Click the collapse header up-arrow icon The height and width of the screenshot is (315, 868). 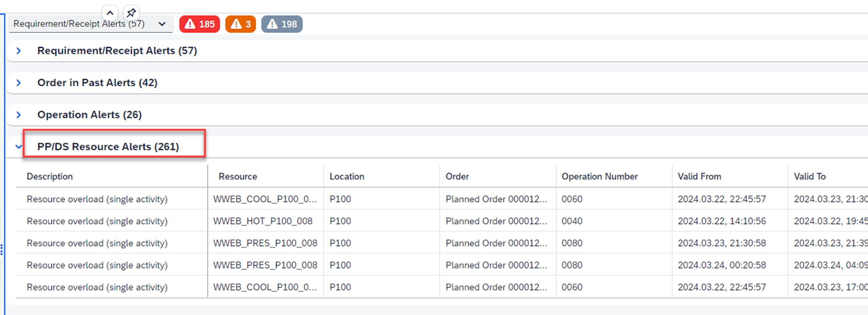pyautogui.click(x=110, y=13)
